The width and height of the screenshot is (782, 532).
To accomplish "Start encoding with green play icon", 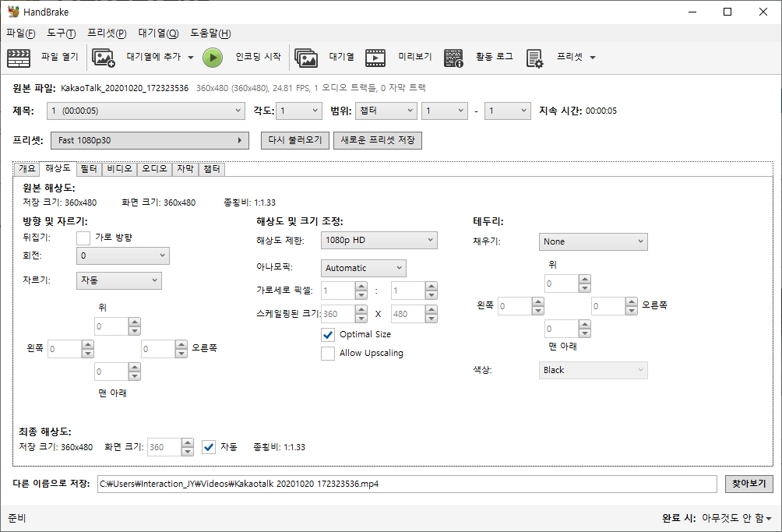I will 213,58.
